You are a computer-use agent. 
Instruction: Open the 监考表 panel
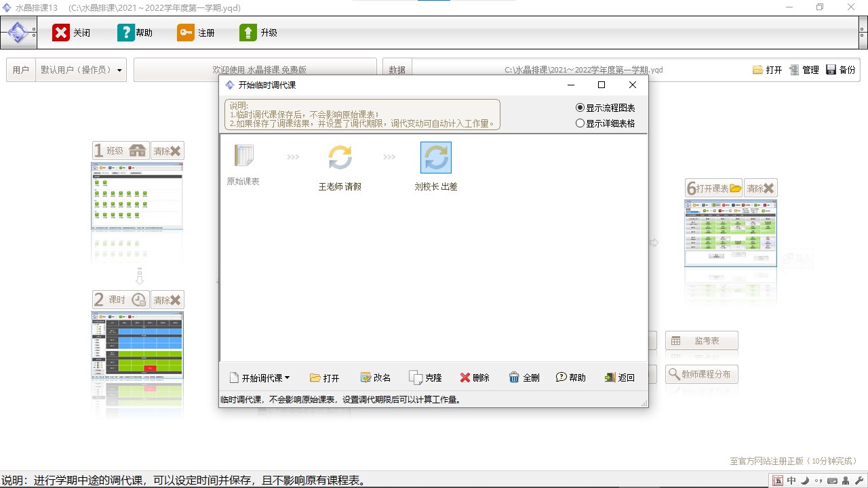coord(702,340)
